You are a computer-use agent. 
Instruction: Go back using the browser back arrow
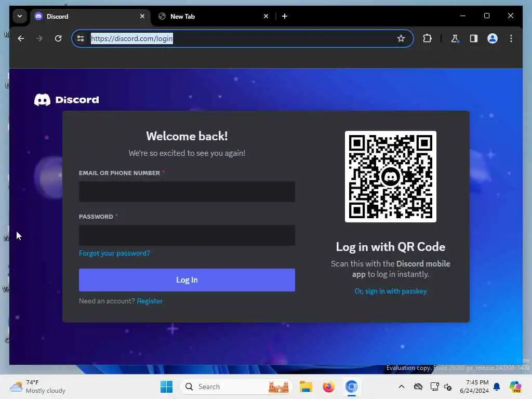point(21,38)
